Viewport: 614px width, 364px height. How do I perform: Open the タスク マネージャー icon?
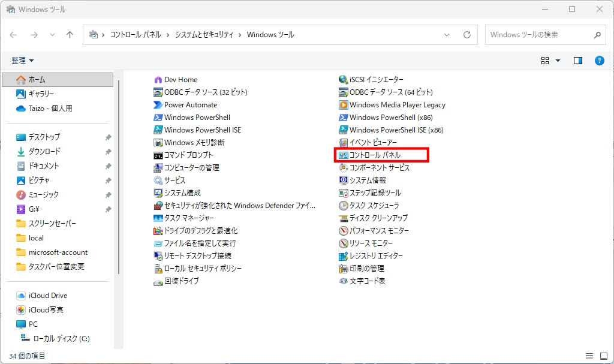158,218
